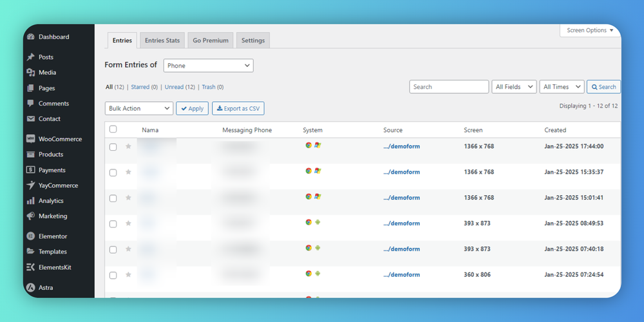Star the entry created at 15:35:37

(x=128, y=172)
